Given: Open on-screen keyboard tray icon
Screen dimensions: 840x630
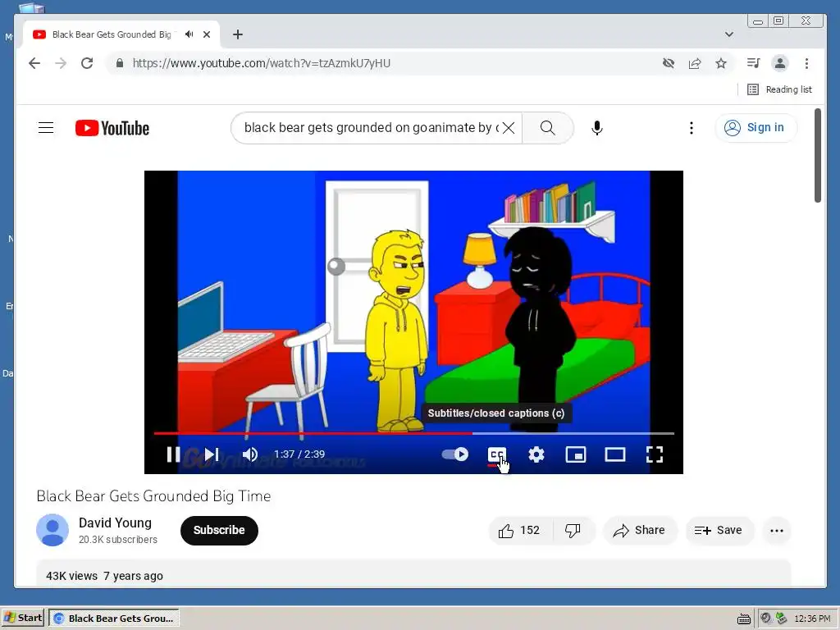Looking at the screenshot, I should point(743,619).
